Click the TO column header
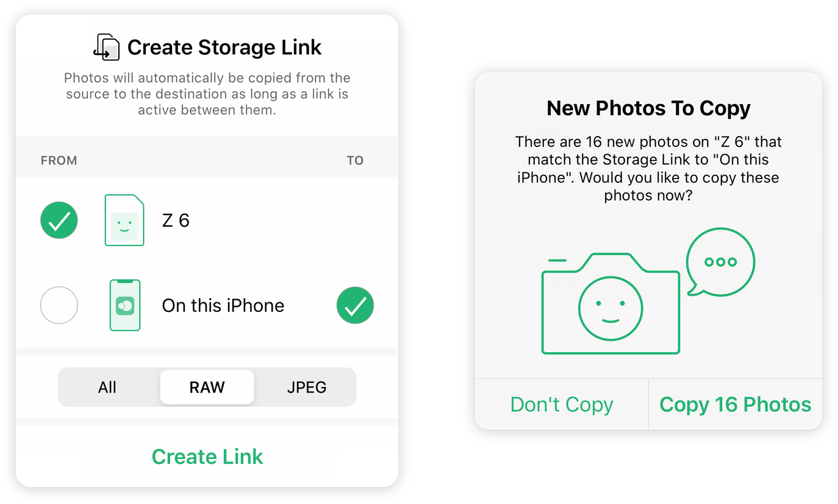 pos(355,161)
